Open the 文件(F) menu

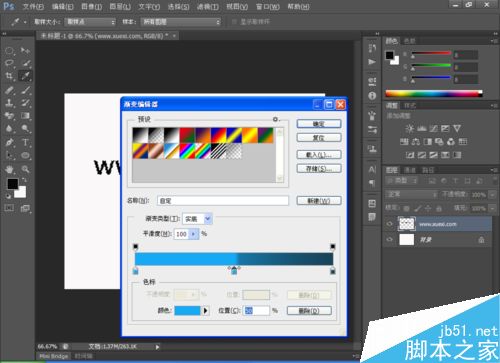[x=33, y=6]
